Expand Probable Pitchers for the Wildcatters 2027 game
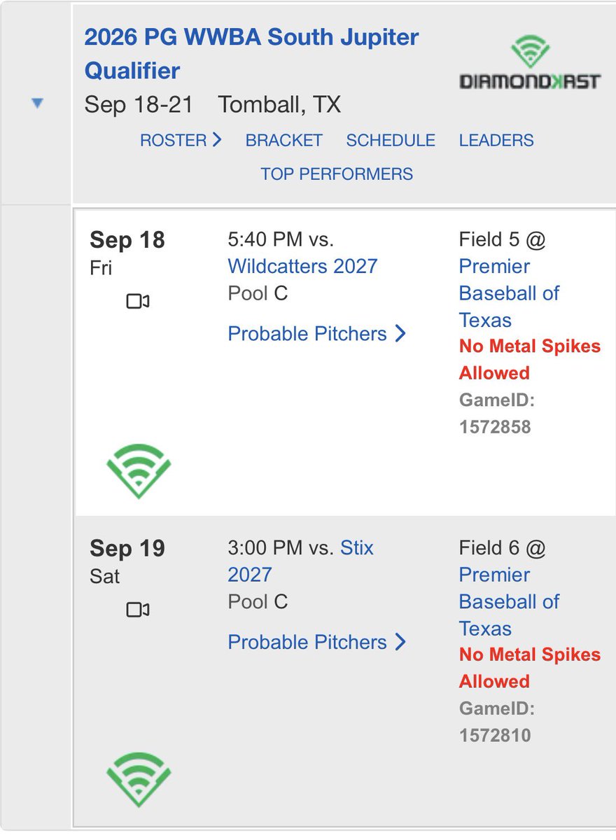 (317, 334)
